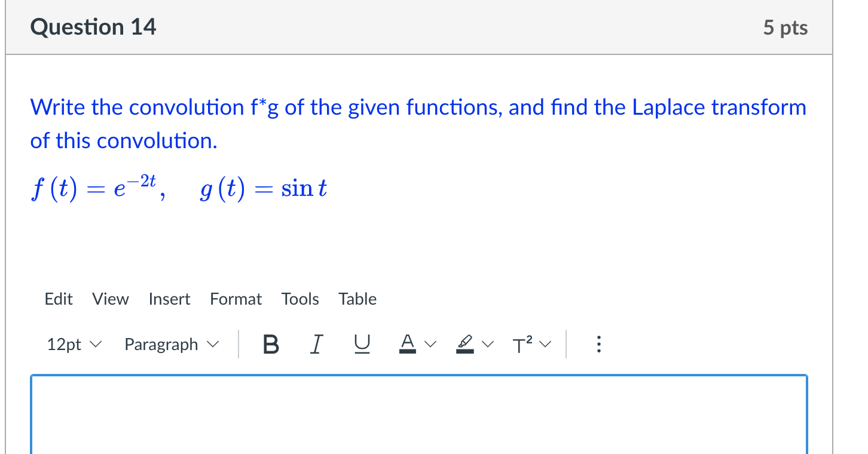
Task: Expand the highlight color options chevron
Action: click(488, 345)
